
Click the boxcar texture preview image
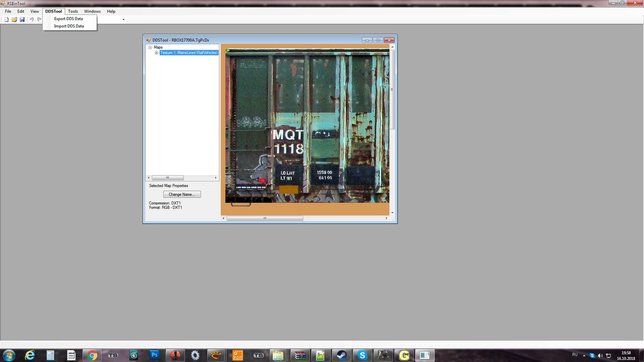[307, 126]
